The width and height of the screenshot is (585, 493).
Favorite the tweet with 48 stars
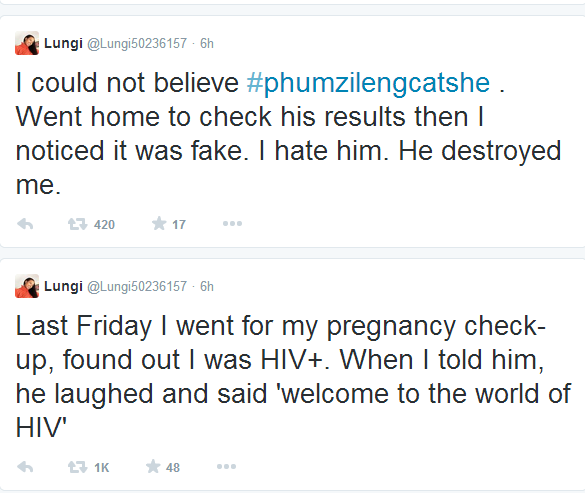153,467
